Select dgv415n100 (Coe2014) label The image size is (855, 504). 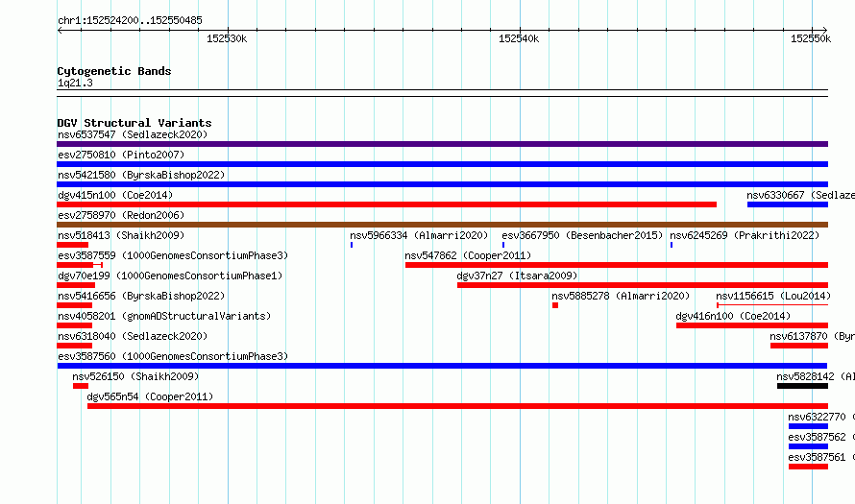[115, 195]
